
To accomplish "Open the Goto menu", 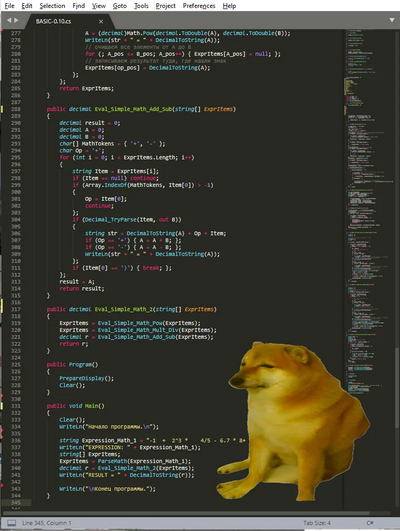I will tap(120, 6).
